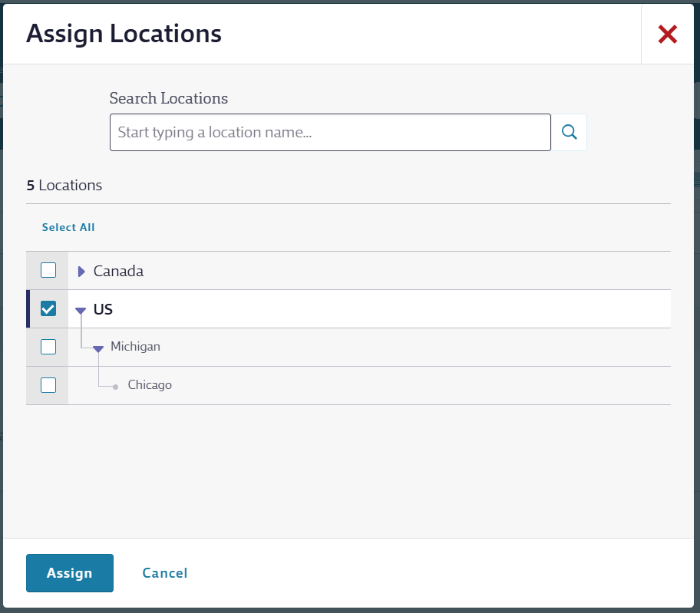Uncheck the US checkbox
The width and height of the screenshot is (700, 613).
tap(48, 308)
